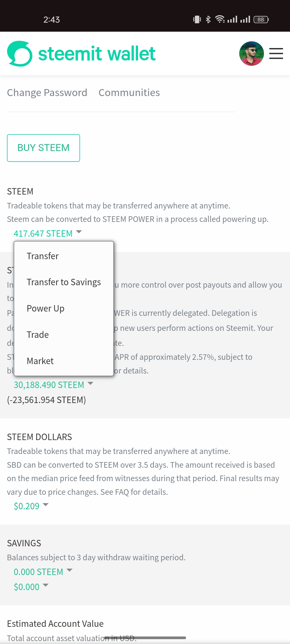Tap the Wi-Fi status icon
The height and width of the screenshot is (644, 290).
tap(220, 20)
